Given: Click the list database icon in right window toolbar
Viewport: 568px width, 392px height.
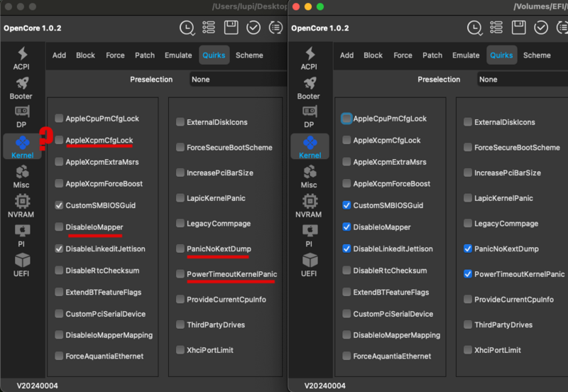Looking at the screenshot, I should click(496, 28).
